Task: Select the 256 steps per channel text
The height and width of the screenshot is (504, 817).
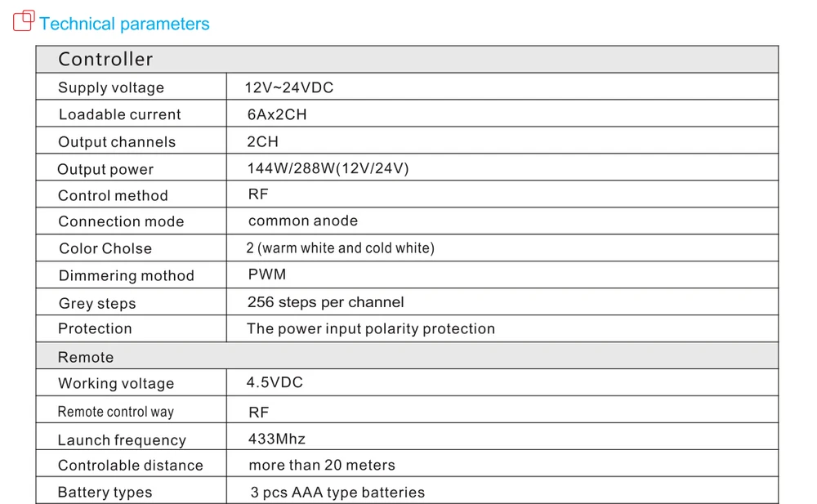Action: [326, 302]
